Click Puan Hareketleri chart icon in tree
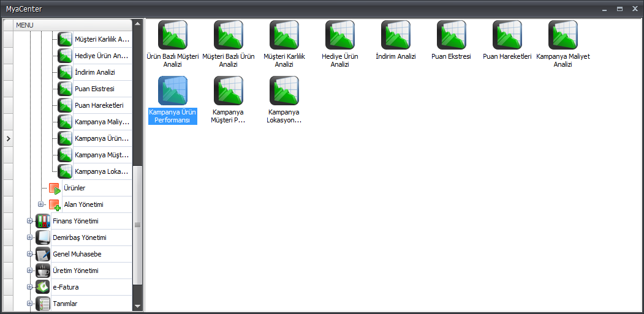 pos(65,105)
